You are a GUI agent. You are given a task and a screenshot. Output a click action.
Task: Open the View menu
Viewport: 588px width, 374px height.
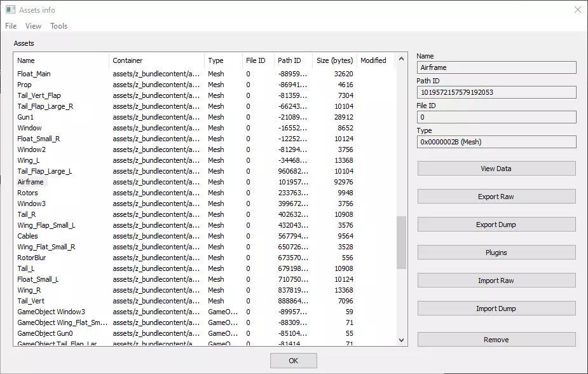click(33, 26)
